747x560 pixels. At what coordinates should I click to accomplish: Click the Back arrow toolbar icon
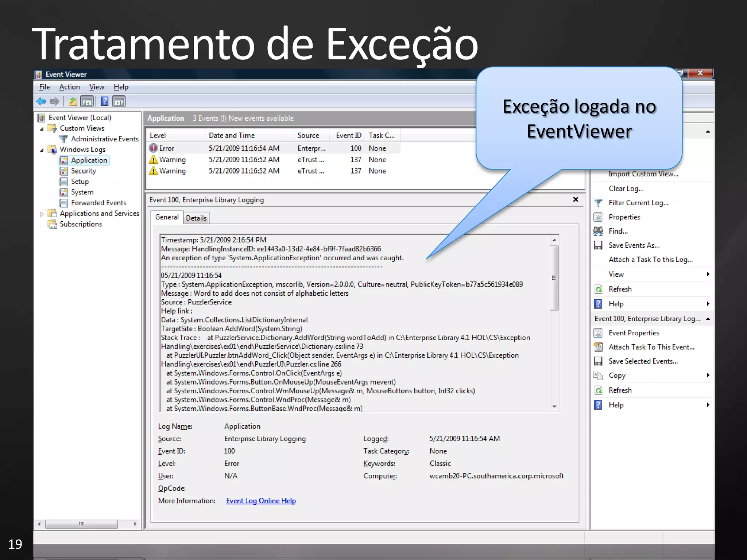coord(41,101)
